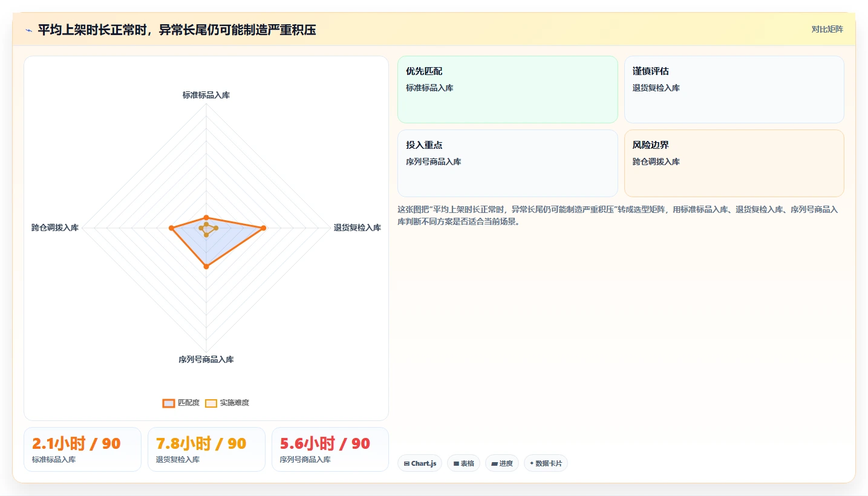Screen dimensions: 868x496
Task: Click the 序列号商品入库 radar axis label
Action: pyautogui.click(x=206, y=359)
